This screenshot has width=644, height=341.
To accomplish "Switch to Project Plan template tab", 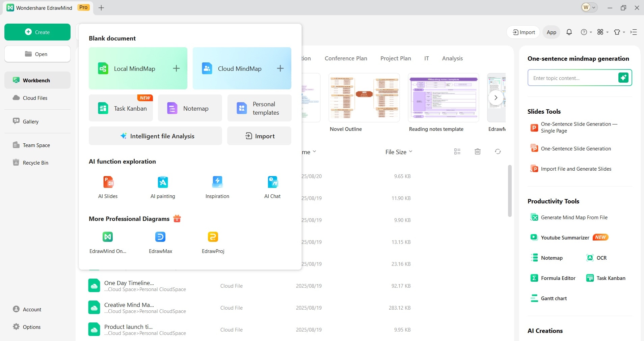I will click(x=396, y=58).
